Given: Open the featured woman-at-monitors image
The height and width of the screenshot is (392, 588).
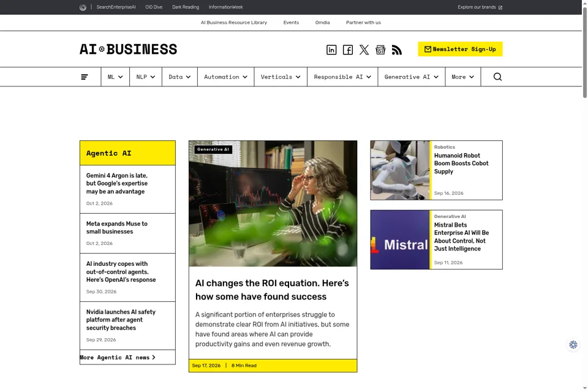Looking at the screenshot, I should 273,204.
